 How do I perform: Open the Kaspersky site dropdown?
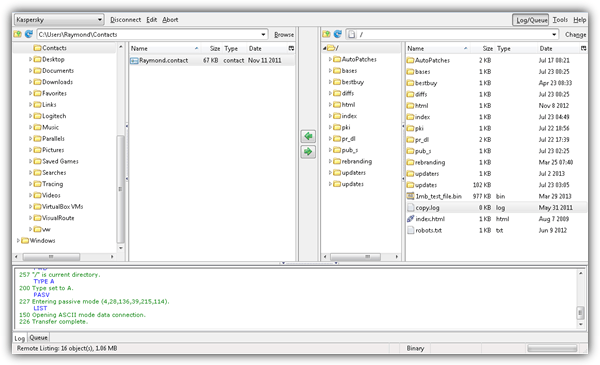[99, 20]
